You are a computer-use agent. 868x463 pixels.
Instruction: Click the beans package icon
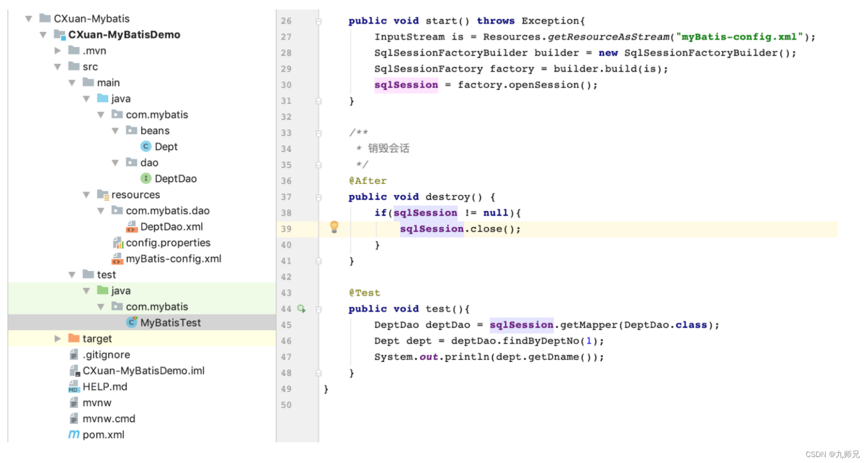coord(131,130)
